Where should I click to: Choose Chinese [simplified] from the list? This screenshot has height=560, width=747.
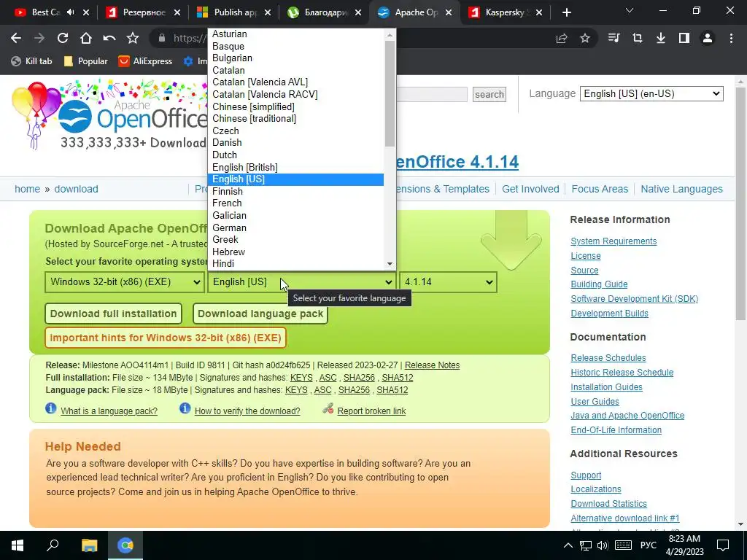295,106
